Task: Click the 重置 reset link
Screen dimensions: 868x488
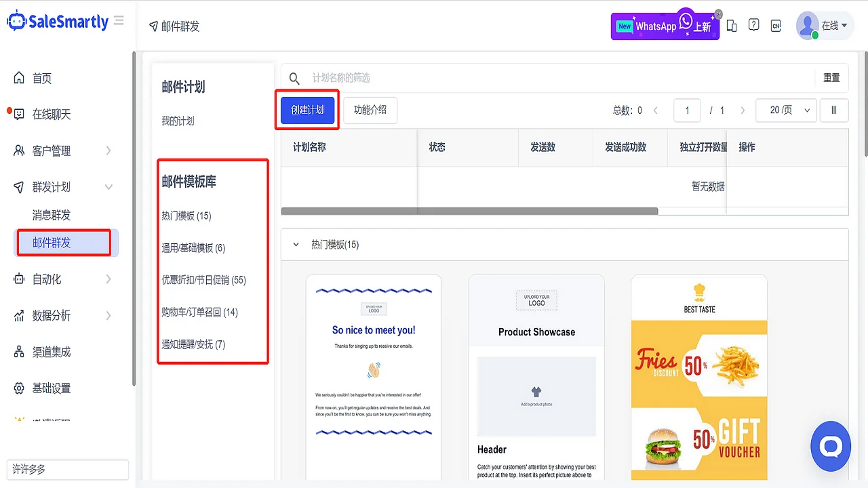Action: coord(831,78)
